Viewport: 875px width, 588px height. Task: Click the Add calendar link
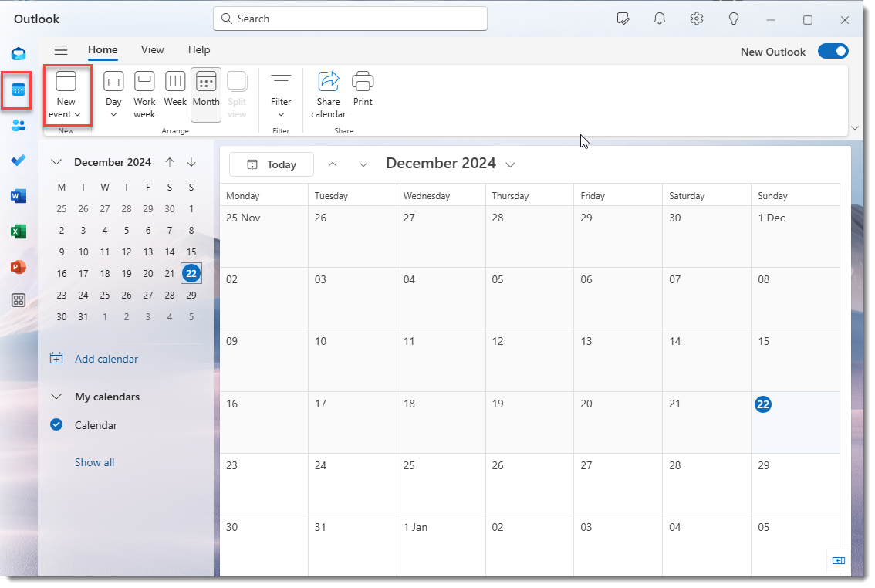click(106, 359)
